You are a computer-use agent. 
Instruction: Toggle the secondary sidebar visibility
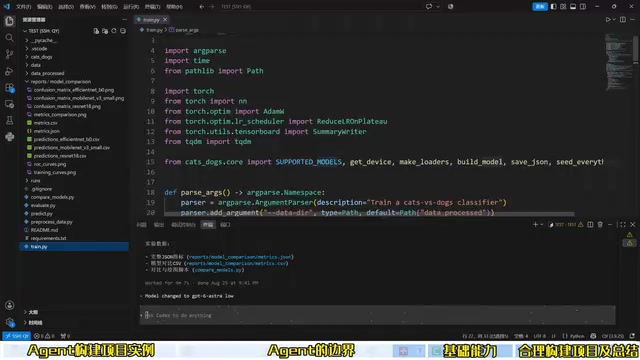(x=583, y=7)
